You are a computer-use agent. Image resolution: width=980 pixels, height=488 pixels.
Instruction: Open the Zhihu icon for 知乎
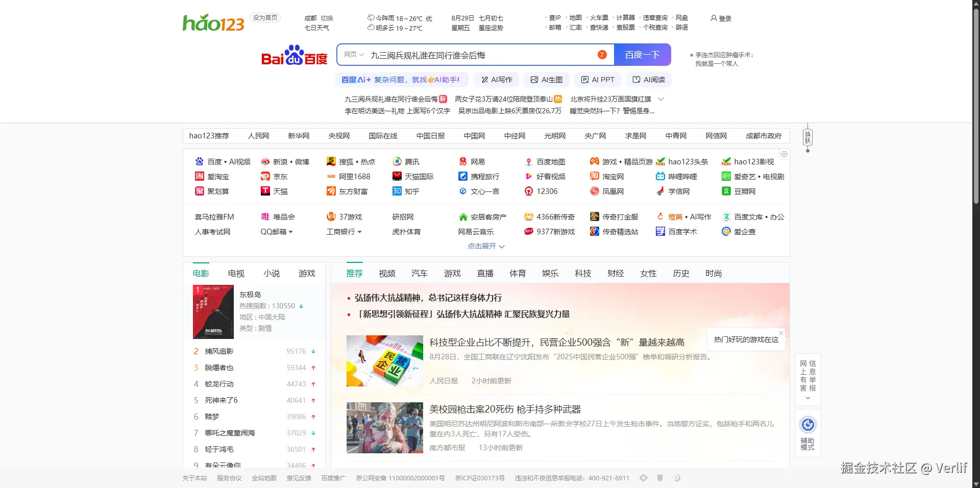click(397, 191)
